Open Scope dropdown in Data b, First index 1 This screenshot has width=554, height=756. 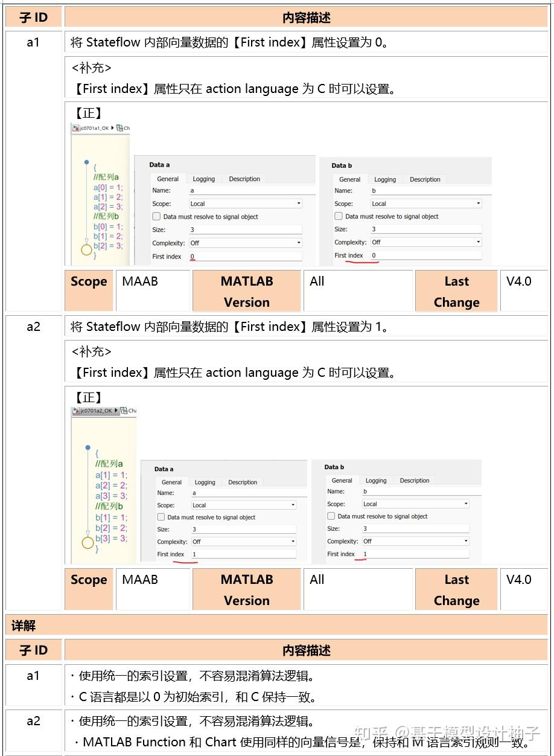click(415, 504)
